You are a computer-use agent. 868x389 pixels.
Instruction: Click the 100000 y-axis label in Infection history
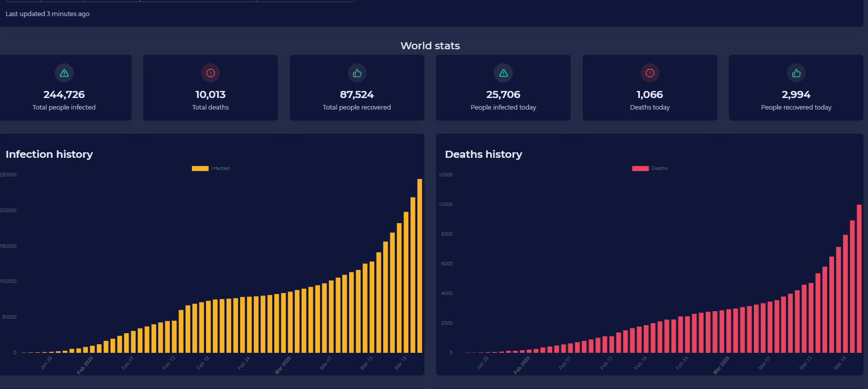pos(8,281)
